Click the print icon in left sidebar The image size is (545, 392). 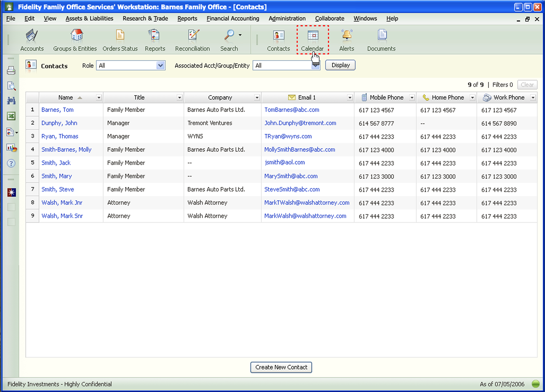pyautogui.click(x=11, y=70)
